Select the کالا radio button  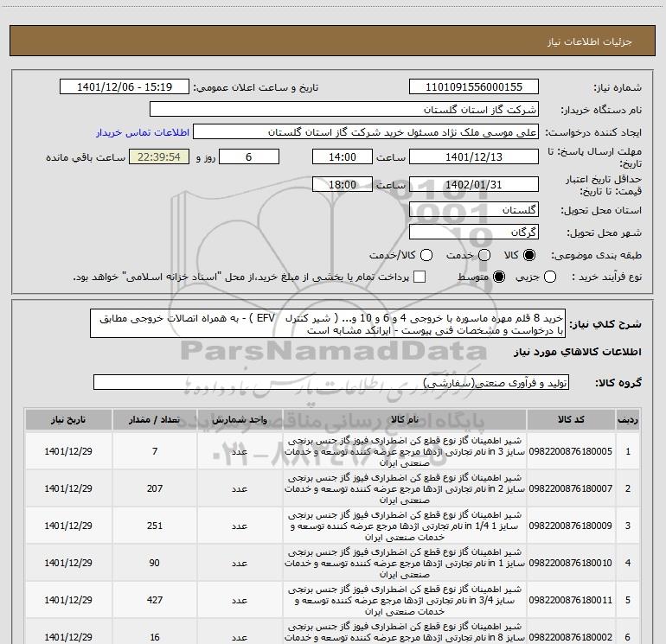(x=529, y=255)
